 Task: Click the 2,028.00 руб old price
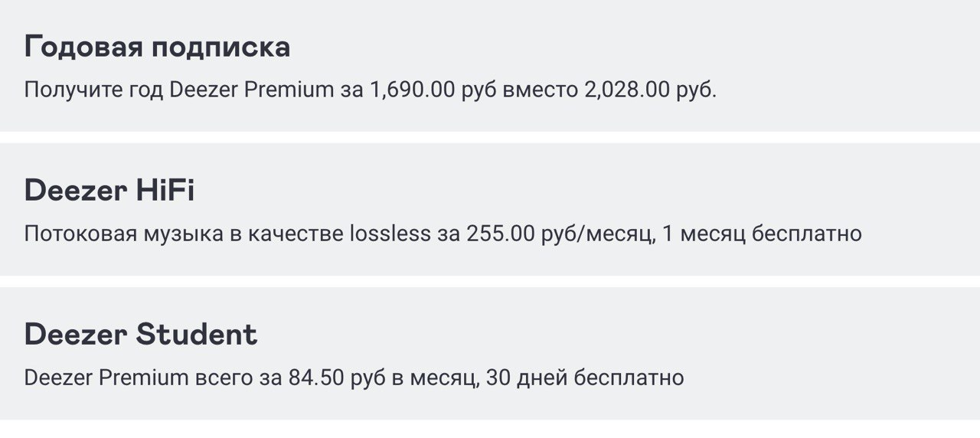(x=650, y=90)
